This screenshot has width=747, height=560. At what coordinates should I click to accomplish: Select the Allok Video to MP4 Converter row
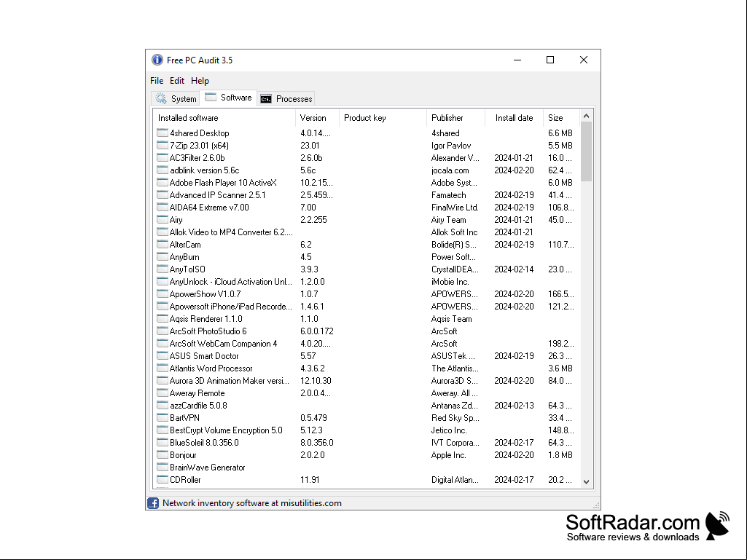366,232
